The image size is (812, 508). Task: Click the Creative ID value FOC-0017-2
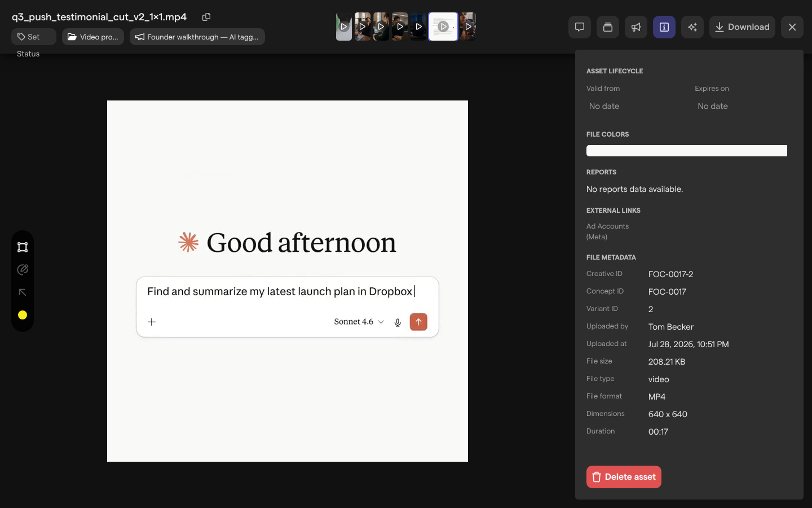[670, 274]
